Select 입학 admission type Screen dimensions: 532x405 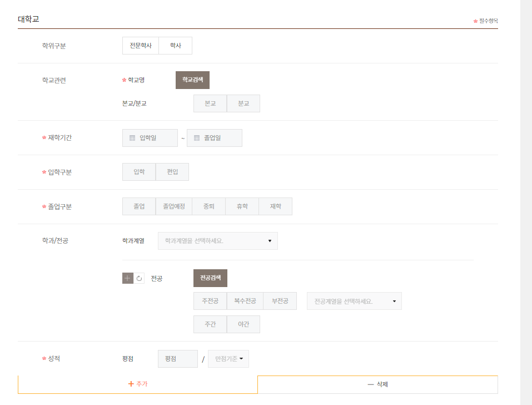click(139, 172)
